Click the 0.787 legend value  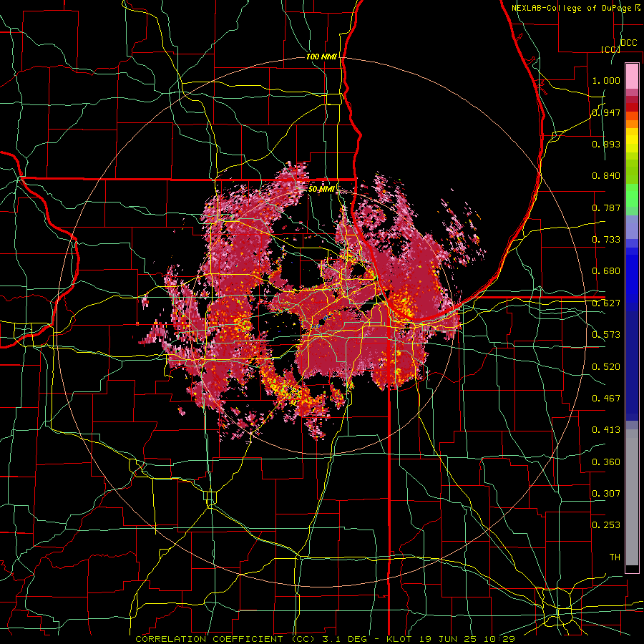[x=606, y=208]
